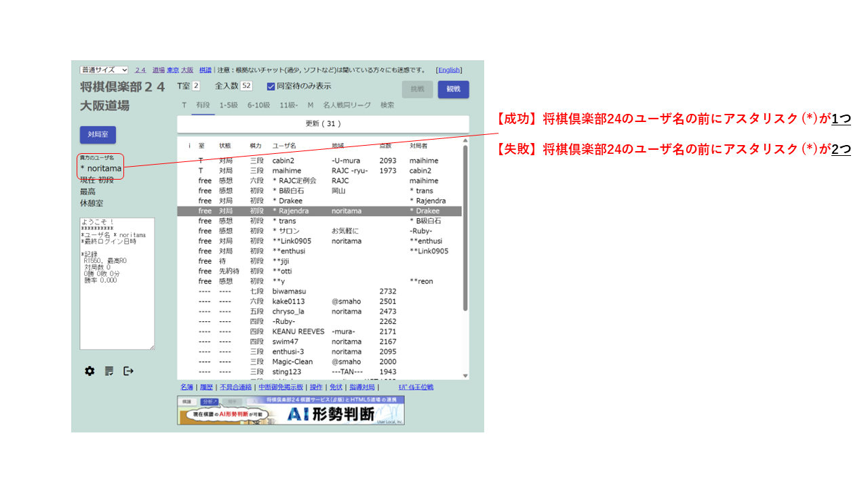The height and width of the screenshot is (488, 868).
Task: Go to the 検索 tab
Action: click(x=387, y=105)
